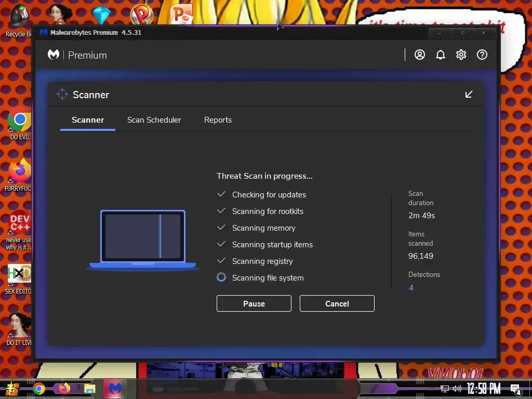Select the round P logo desktop icon
The width and height of the screenshot is (532, 399).
click(142, 14)
